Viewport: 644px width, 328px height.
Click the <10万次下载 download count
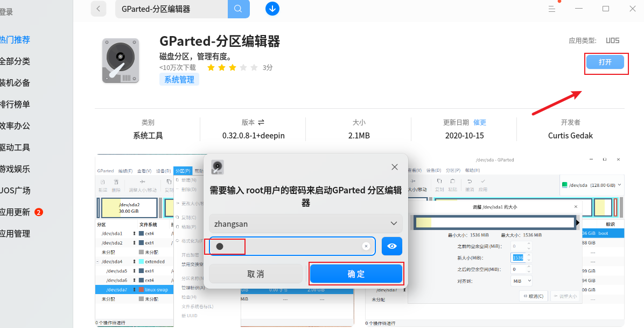coord(178,67)
